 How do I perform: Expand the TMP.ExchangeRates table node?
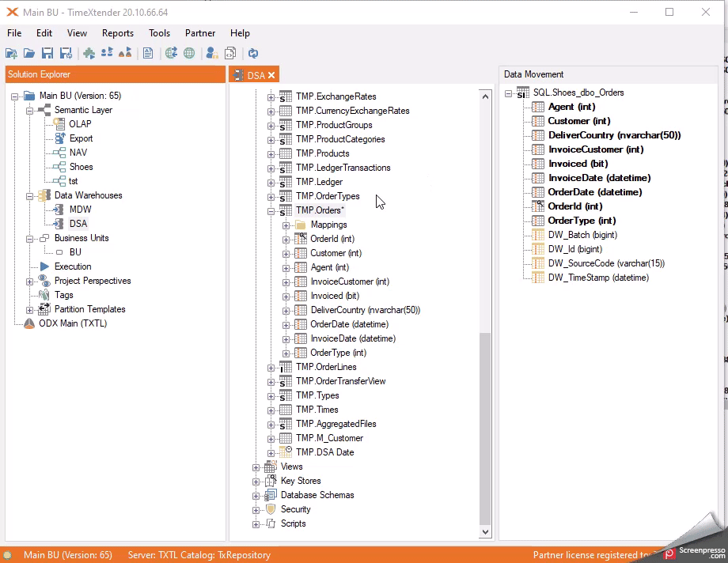[271, 97]
